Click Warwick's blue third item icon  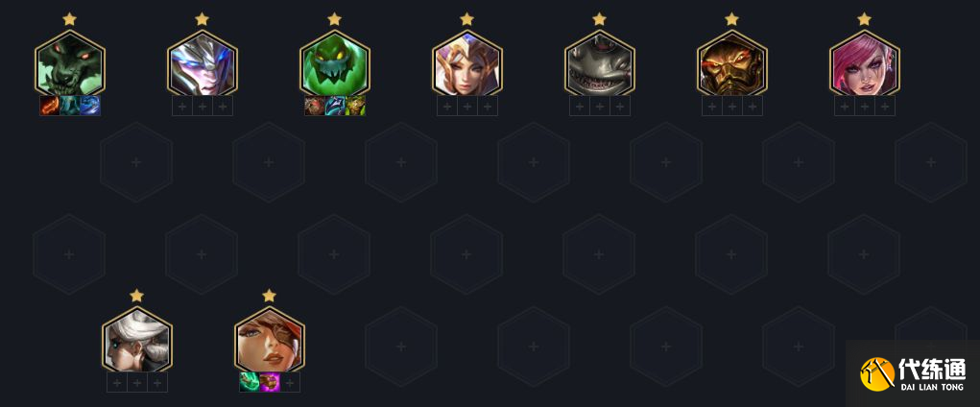pos(89,106)
